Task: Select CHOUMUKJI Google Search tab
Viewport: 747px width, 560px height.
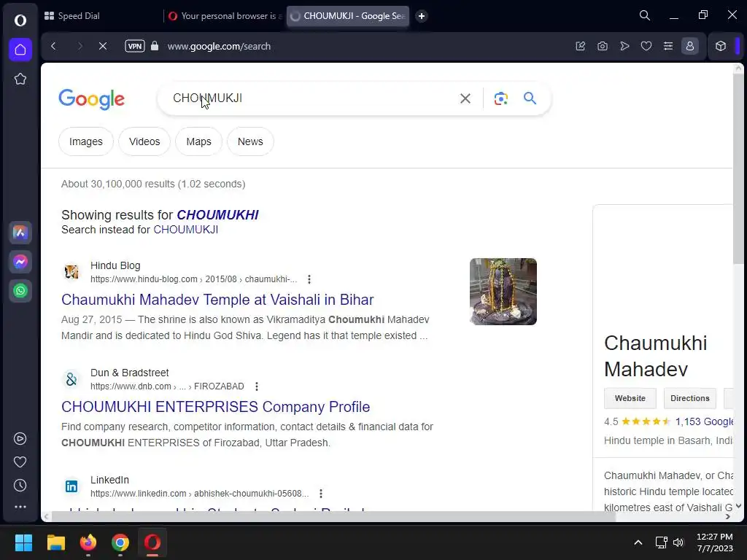Action: tap(348, 16)
